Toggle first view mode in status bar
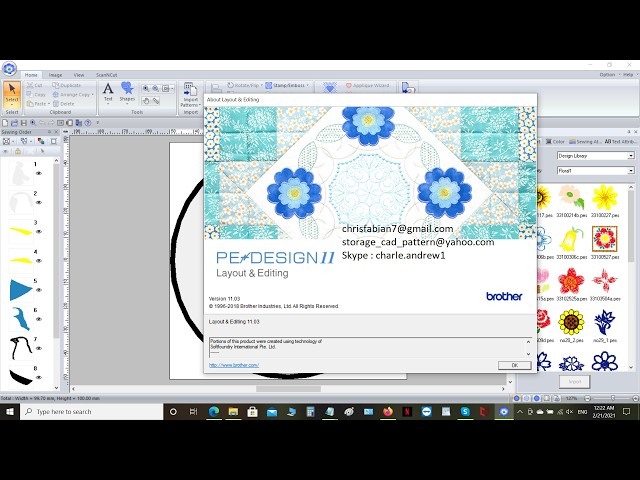Image resolution: width=640 pixels, height=480 pixels. pyautogui.click(x=517, y=398)
